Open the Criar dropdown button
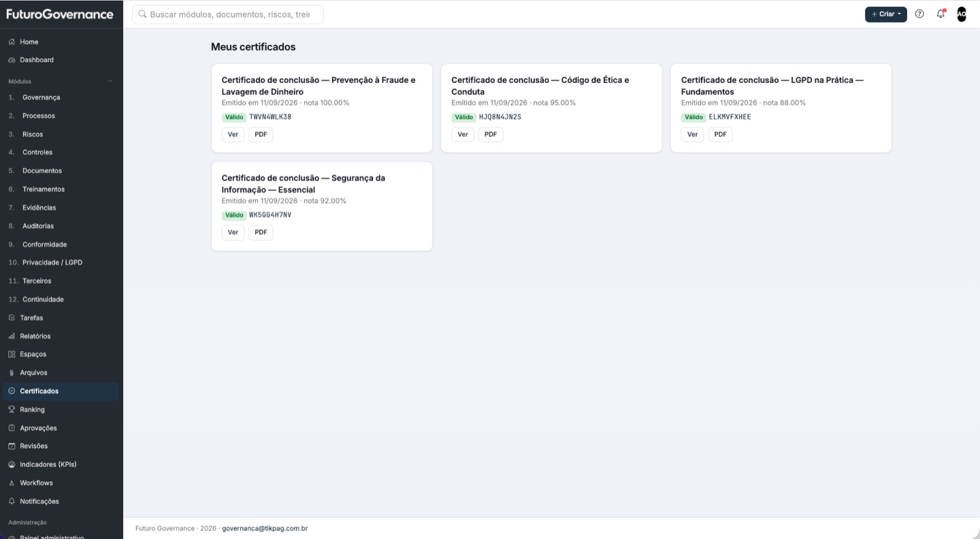980x539 pixels. click(x=885, y=14)
